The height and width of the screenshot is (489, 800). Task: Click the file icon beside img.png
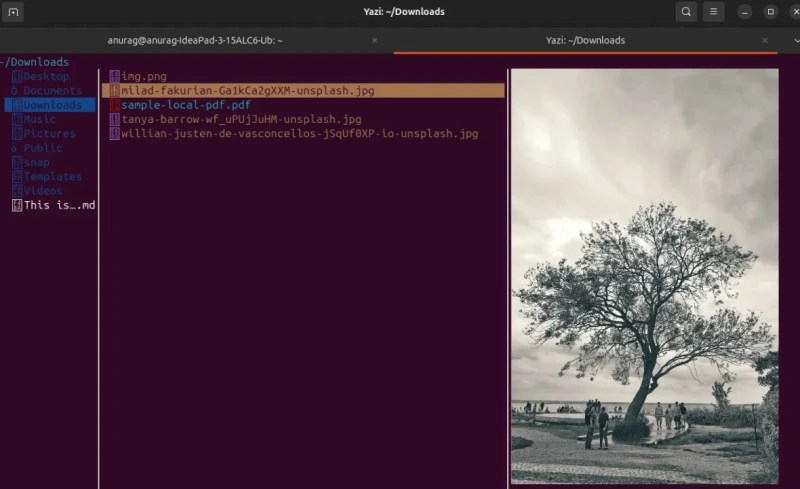tap(114, 76)
